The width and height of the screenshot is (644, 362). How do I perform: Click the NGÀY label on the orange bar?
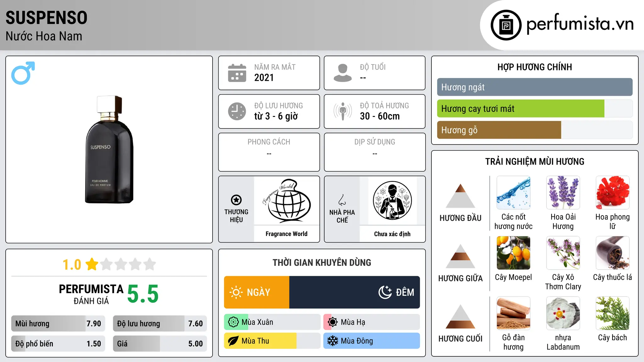pyautogui.click(x=258, y=292)
